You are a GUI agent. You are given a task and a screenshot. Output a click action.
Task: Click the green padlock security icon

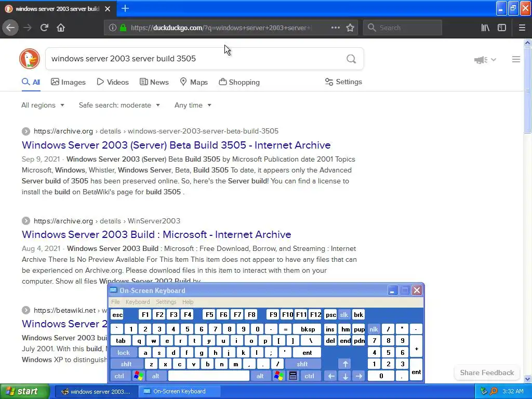click(123, 28)
